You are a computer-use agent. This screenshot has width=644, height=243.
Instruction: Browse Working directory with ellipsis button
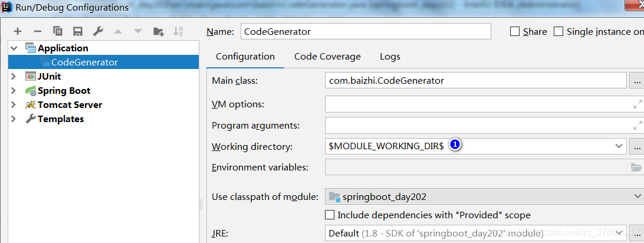pyautogui.click(x=636, y=146)
